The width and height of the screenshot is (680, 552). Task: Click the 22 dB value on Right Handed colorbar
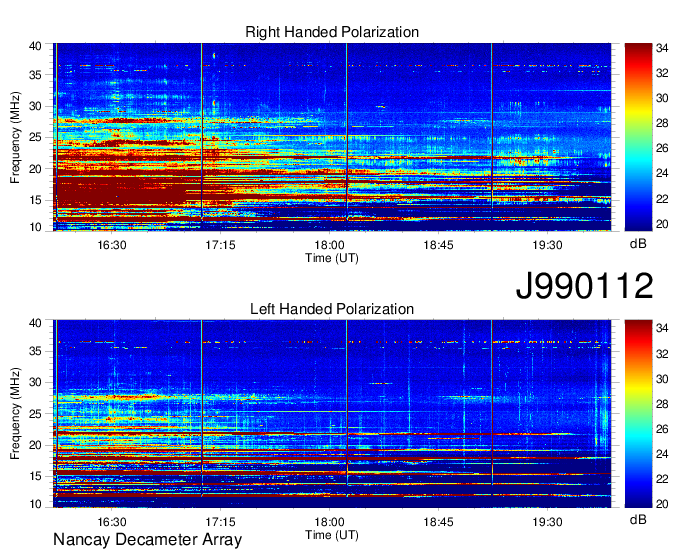[x=662, y=199]
